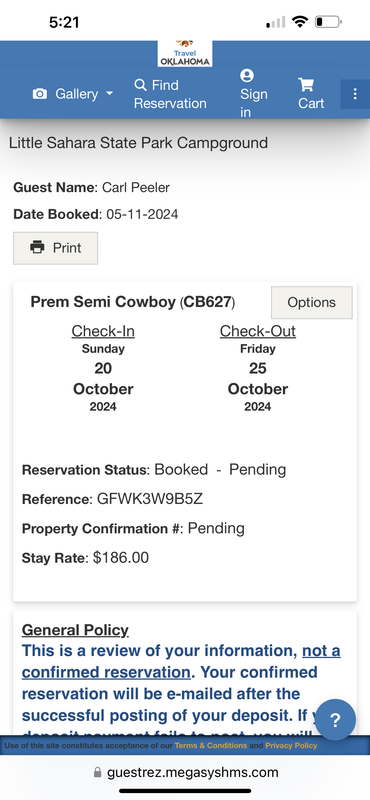Image resolution: width=370 pixels, height=800 pixels.
Task: Tap the Check-Out heading
Action: [258, 331]
